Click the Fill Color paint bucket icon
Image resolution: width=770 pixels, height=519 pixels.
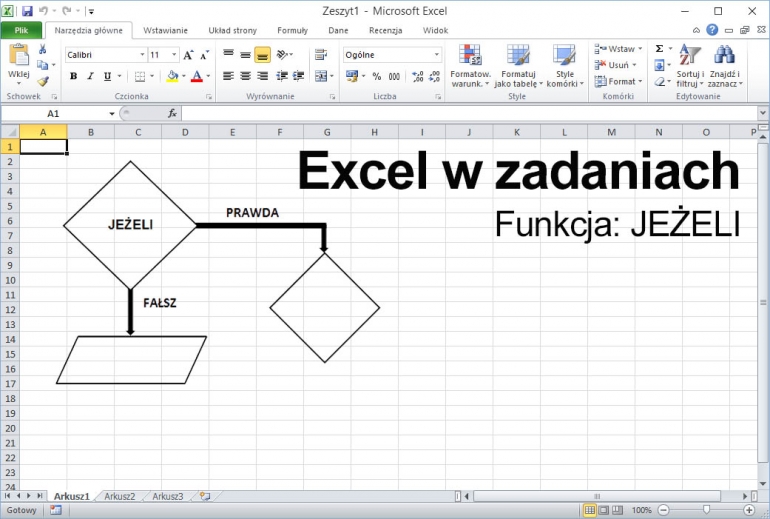(172, 76)
